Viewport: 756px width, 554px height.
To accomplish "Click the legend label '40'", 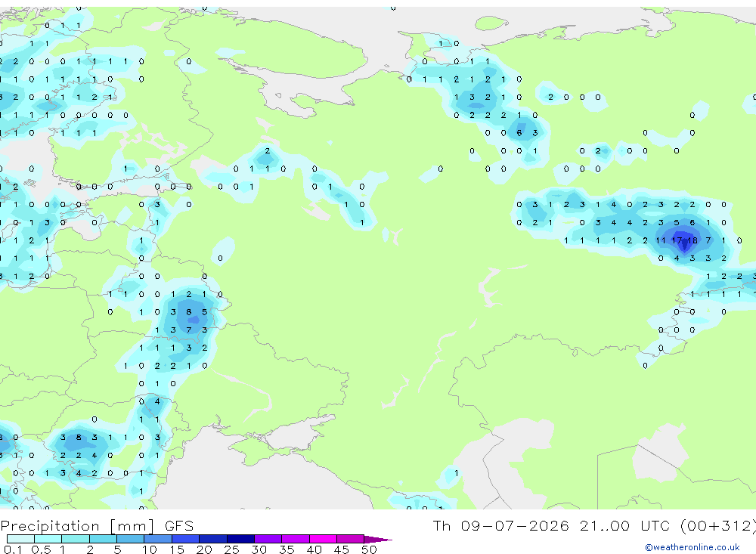I will (x=314, y=549).
